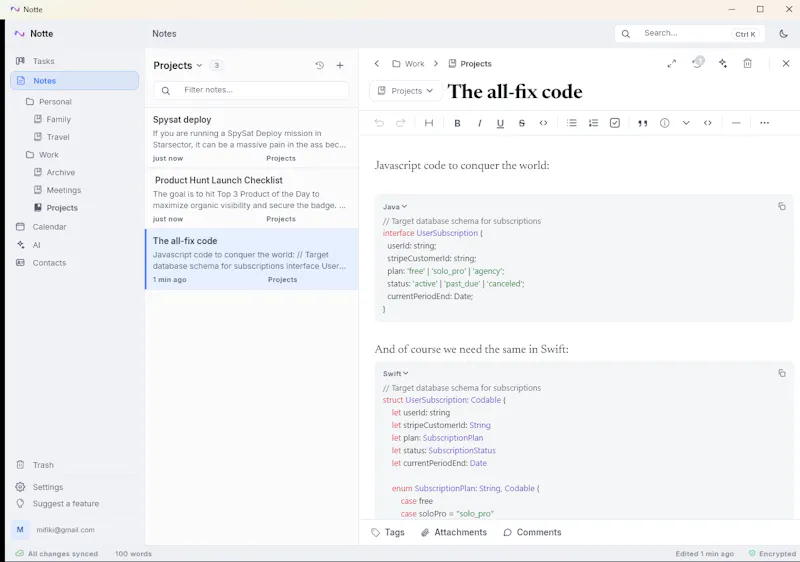Insert a checklist with the checkbox icon
This screenshot has height=562, width=800.
click(x=615, y=123)
